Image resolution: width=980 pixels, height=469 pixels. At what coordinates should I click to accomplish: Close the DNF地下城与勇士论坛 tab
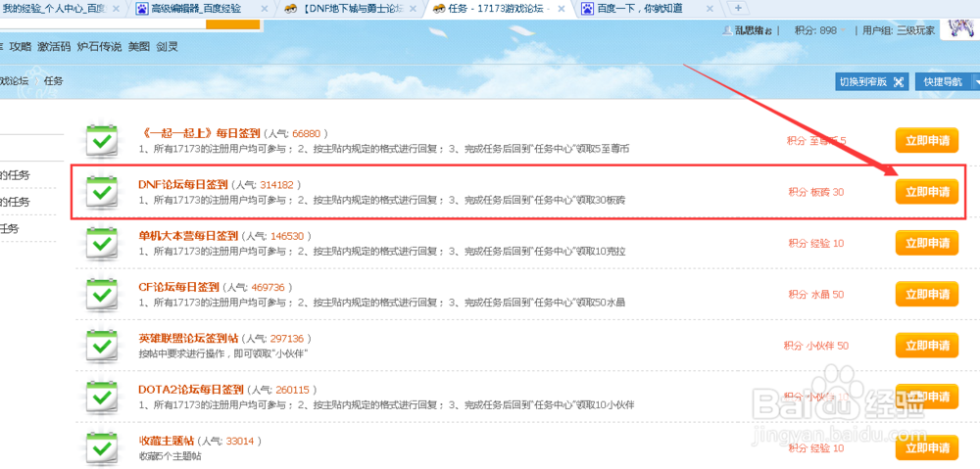pos(414,9)
